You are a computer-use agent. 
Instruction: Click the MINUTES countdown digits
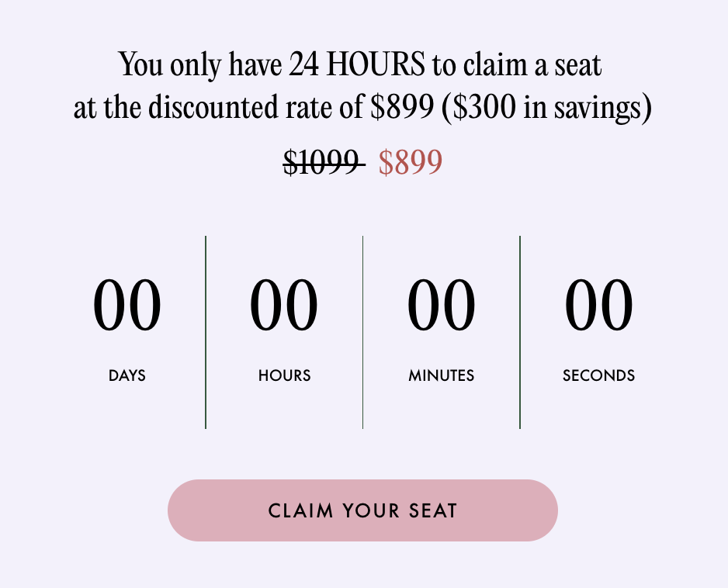441,304
